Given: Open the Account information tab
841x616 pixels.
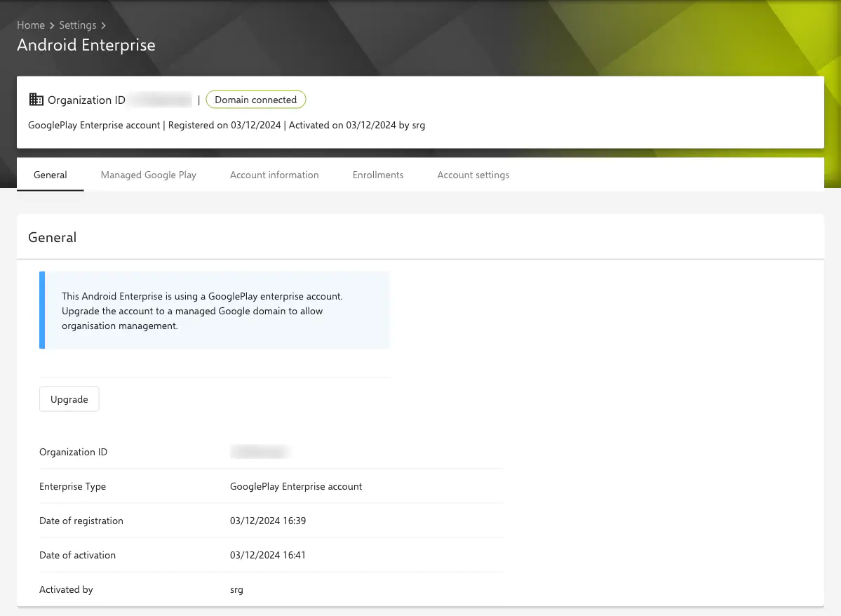Looking at the screenshot, I should pos(274,175).
